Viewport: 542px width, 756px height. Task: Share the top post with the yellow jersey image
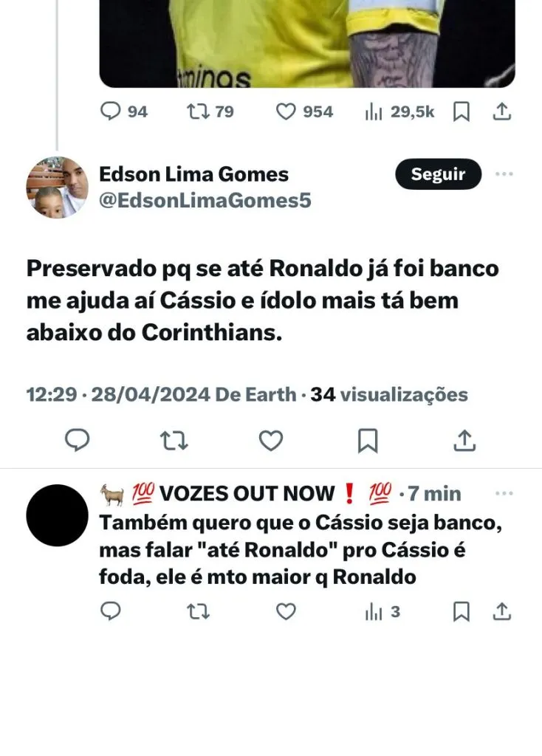pos(502,111)
